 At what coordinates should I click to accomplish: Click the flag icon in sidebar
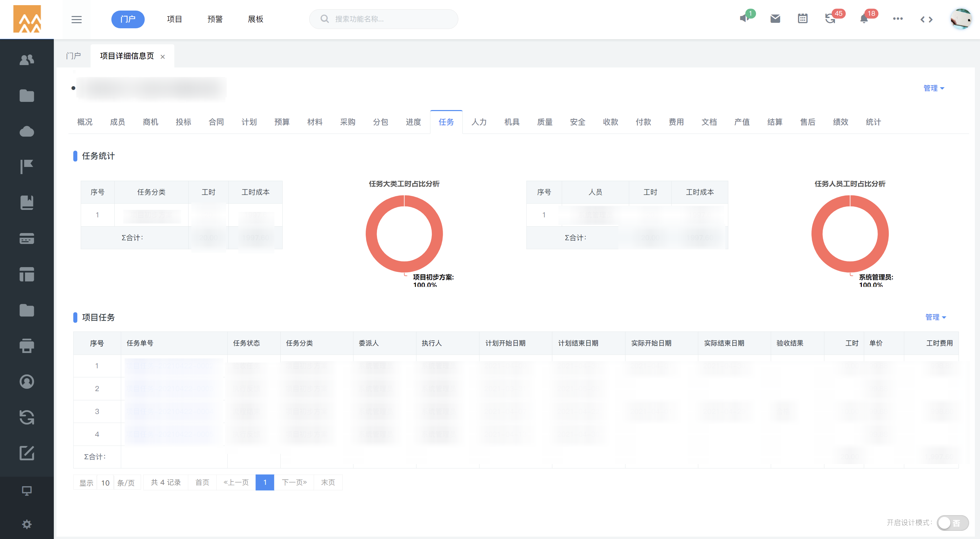coord(27,167)
